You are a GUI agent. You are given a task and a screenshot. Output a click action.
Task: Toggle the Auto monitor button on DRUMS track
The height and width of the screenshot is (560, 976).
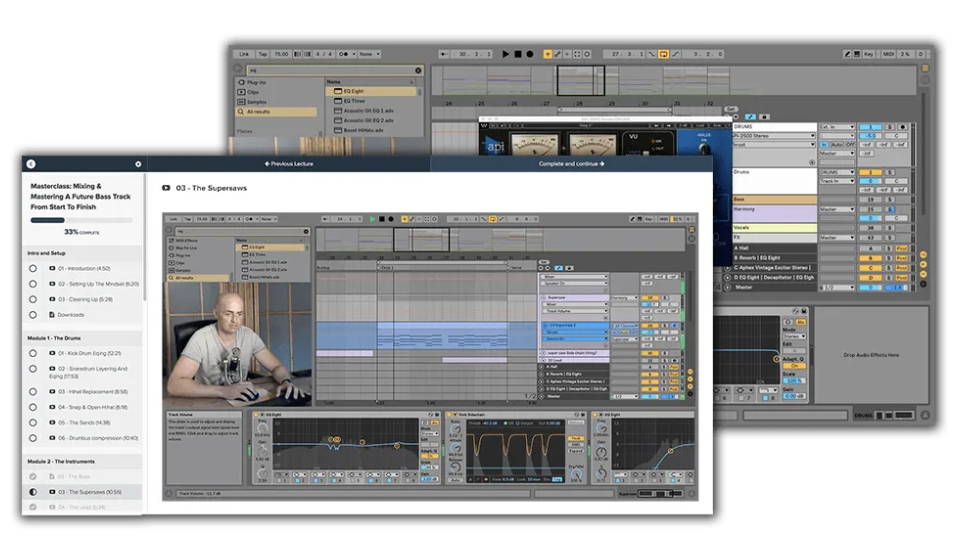pos(837,144)
